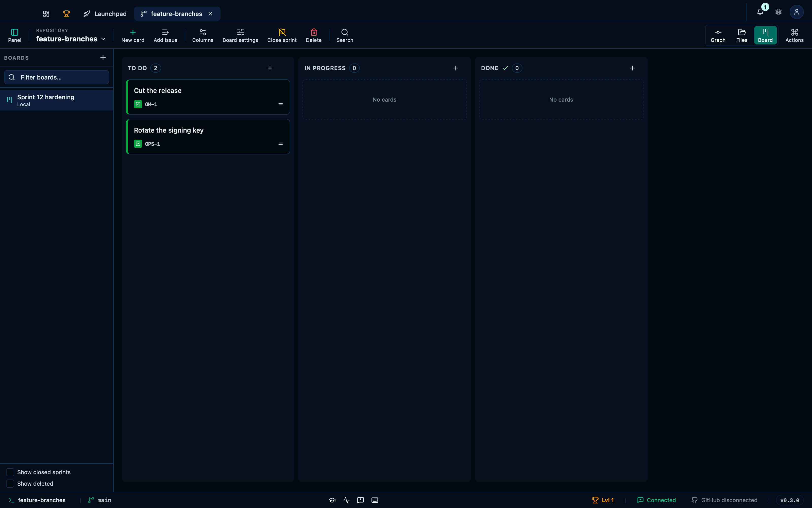
Task: Click Add issue in toolbar
Action: click(x=165, y=35)
